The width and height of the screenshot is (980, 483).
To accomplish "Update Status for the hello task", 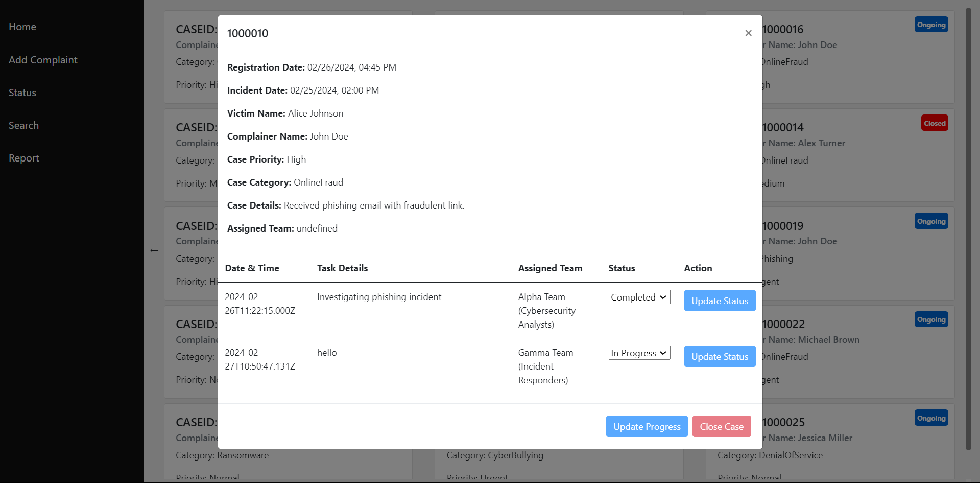I will (x=720, y=356).
